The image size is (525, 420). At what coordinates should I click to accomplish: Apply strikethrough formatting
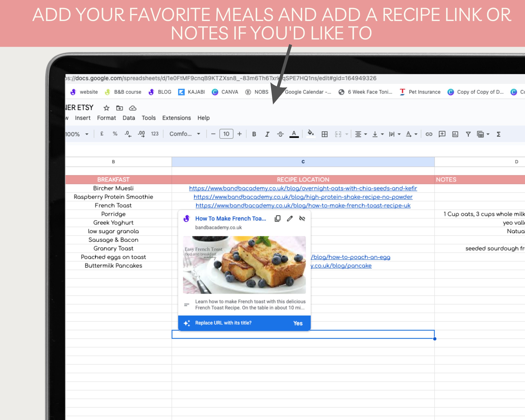280,134
